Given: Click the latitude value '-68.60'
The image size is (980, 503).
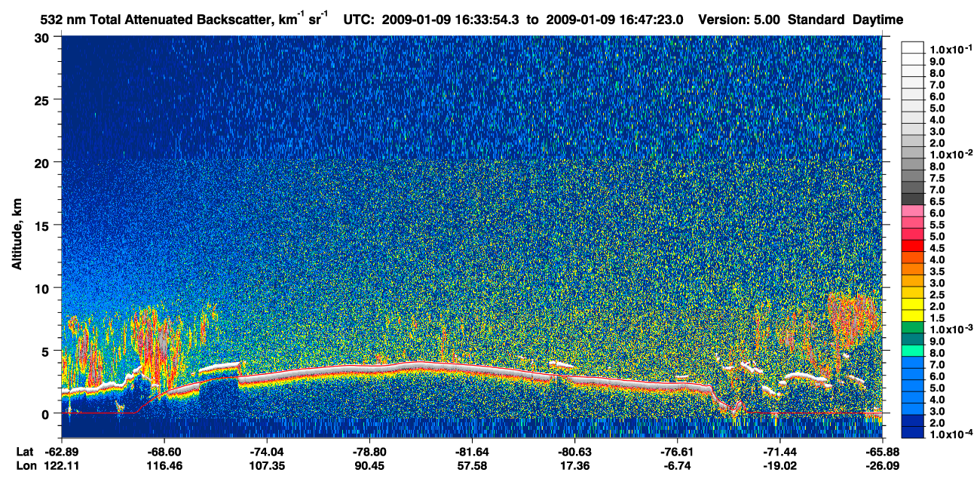Looking at the screenshot, I should coord(164,451).
